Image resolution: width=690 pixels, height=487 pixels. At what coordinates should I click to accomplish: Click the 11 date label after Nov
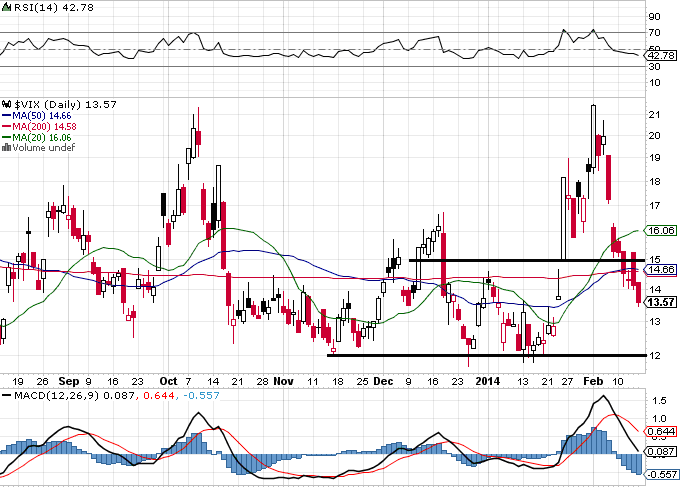(312, 381)
